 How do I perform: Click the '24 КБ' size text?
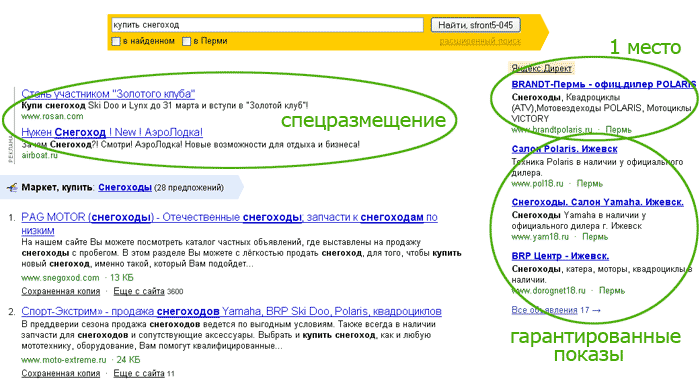pos(128,360)
